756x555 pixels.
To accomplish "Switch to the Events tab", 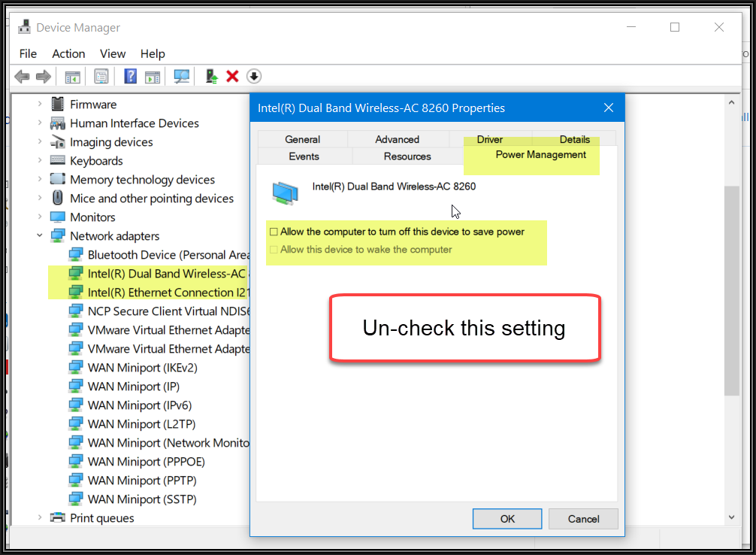I will pyautogui.click(x=304, y=156).
